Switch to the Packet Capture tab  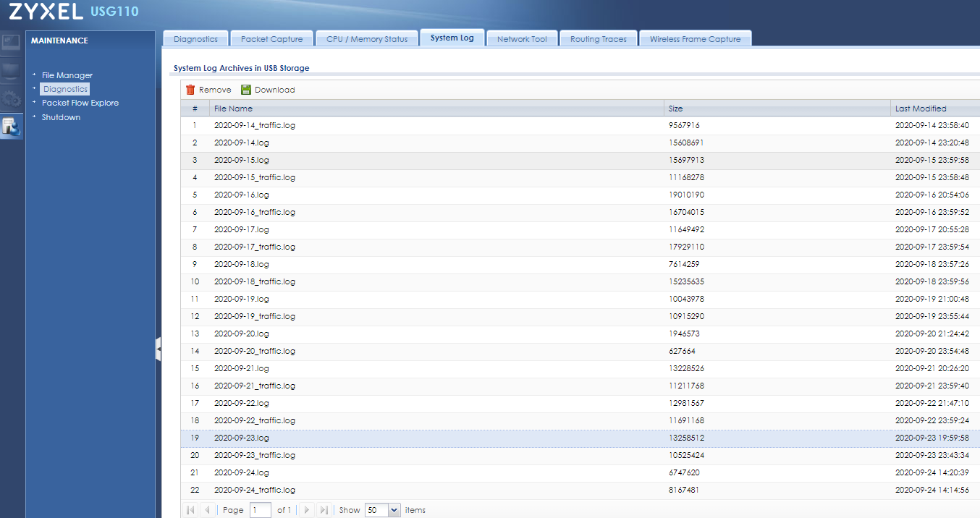point(271,39)
